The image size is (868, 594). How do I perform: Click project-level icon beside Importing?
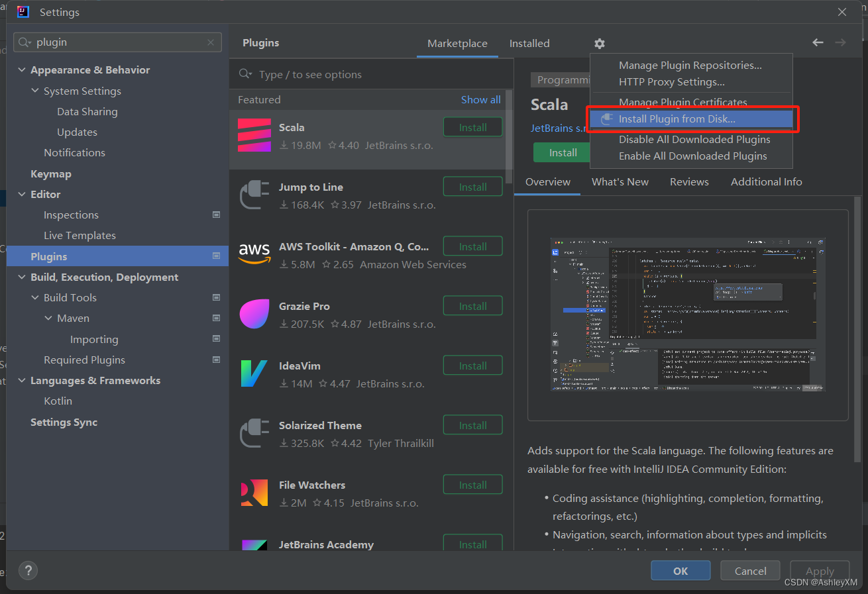pyautogui.click(x=216, y=338)
